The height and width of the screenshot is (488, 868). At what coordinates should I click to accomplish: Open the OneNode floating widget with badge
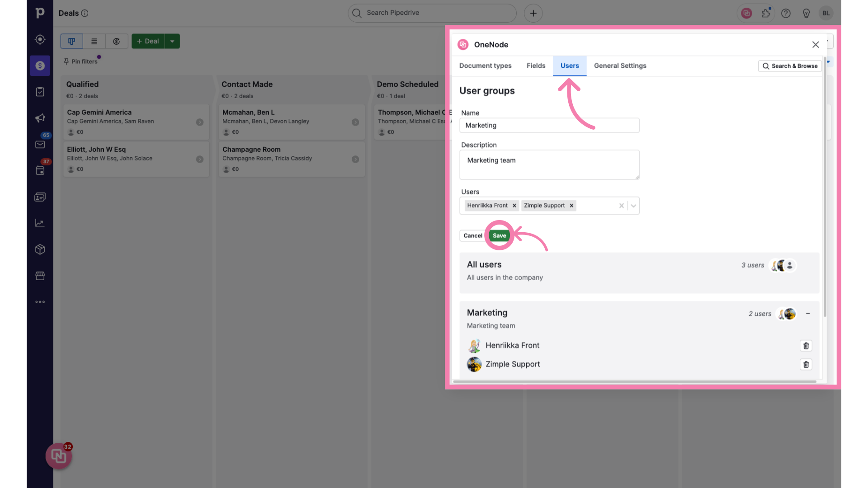(59, 456)
